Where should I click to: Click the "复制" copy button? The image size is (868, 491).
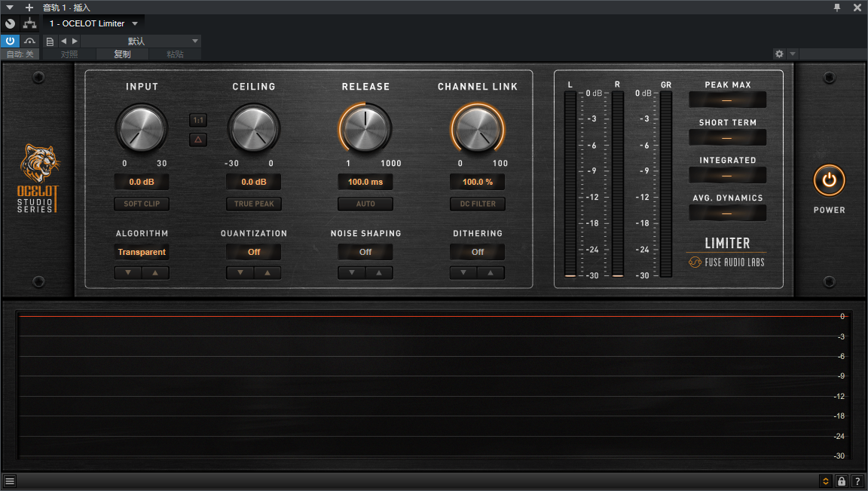click(x=122, y=54)
